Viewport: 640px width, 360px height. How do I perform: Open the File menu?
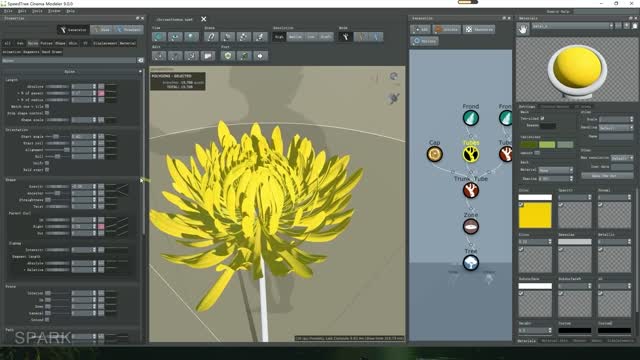(8, 11)
